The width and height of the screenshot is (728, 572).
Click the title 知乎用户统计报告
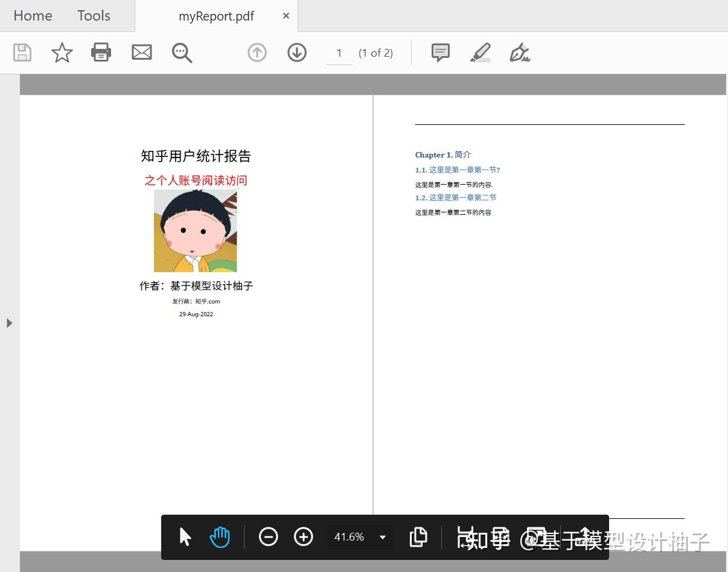pos(196,156)
